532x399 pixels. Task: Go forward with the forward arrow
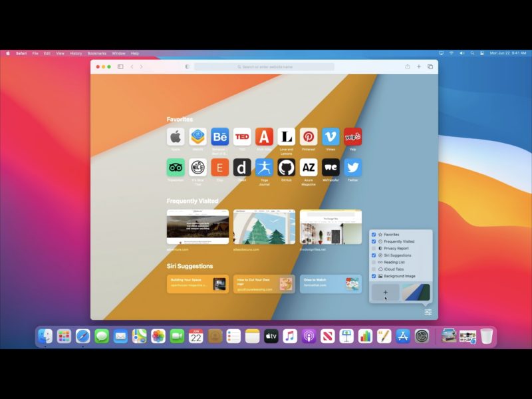pyautogui.click(x=141, y=67)
